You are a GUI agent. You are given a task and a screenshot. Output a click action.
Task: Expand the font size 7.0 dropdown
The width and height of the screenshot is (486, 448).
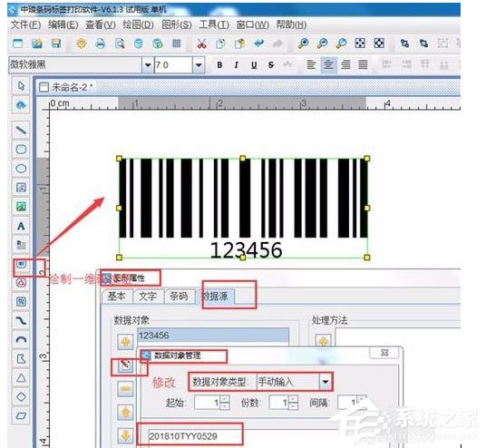point(199,64)
